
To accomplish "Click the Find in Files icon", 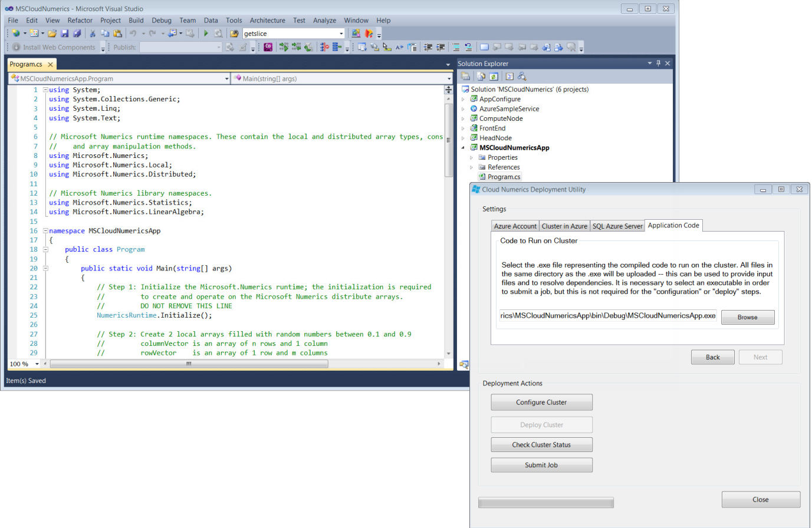I will [x=234, y=34].
